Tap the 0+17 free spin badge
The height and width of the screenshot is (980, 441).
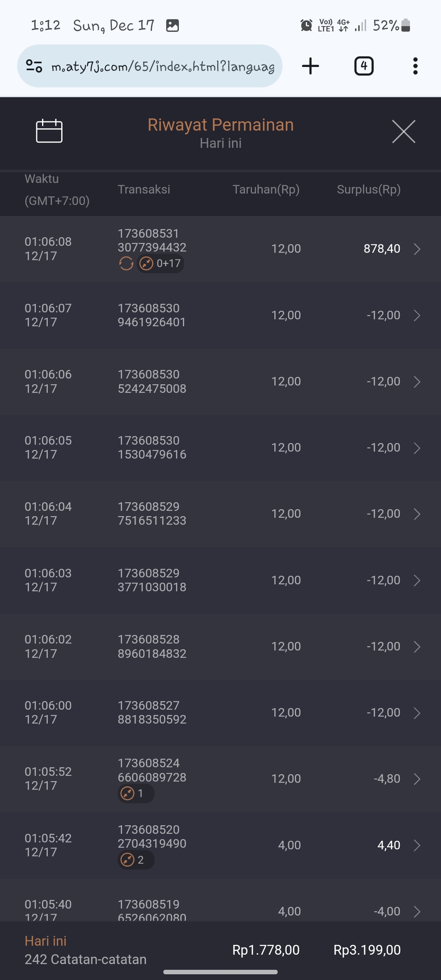tap(160, 264)
